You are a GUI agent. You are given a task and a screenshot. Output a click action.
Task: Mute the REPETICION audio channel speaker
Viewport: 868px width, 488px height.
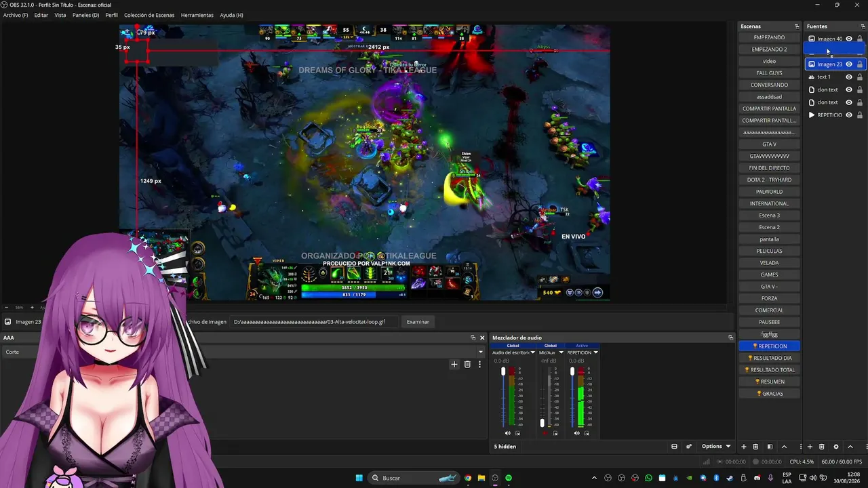(576, 433)
